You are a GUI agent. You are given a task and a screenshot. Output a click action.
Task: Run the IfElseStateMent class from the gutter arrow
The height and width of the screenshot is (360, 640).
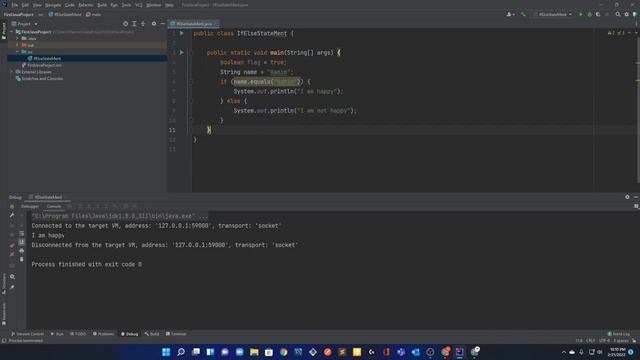tap(182, 33)
